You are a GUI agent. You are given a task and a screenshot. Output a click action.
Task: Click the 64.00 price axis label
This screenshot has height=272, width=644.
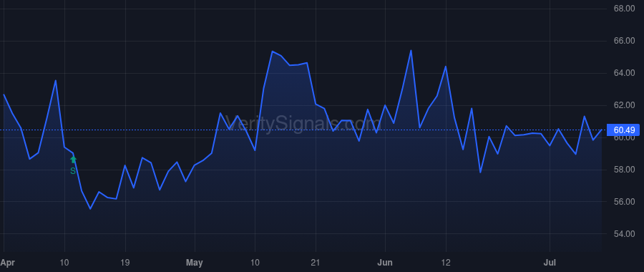(x=624, y=73)
